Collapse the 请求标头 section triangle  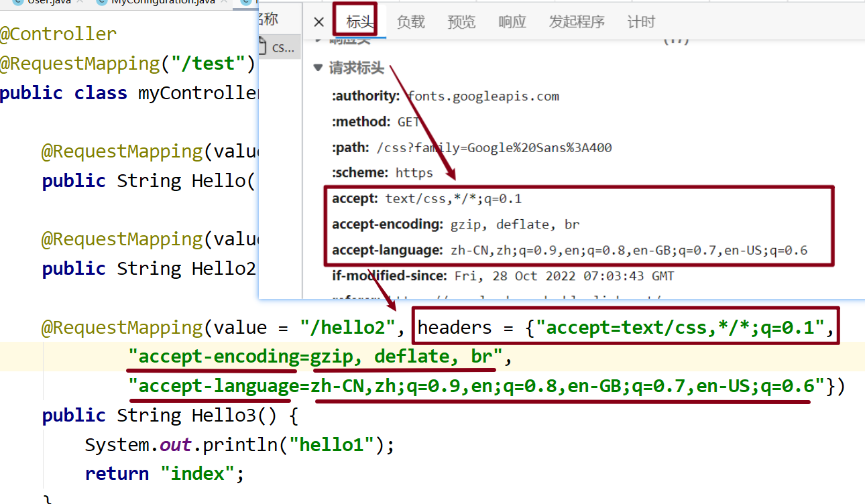319,68
